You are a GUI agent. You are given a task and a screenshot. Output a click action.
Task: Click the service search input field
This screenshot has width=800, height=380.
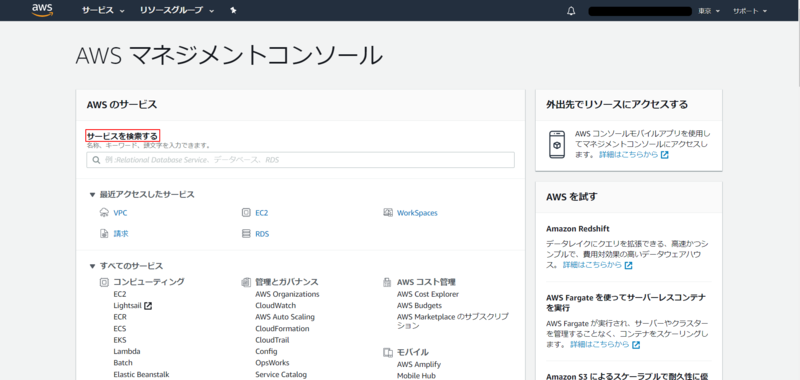[x=301, y=160]
